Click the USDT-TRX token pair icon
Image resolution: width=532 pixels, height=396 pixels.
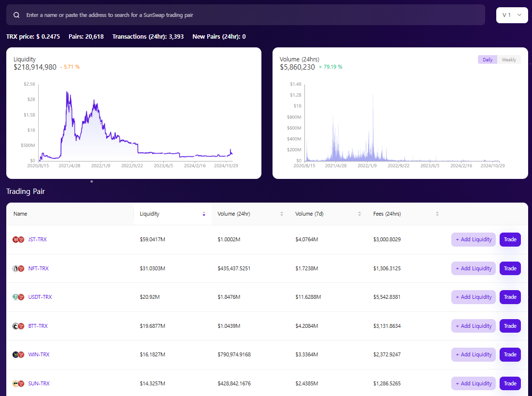[x=18, y=297]
